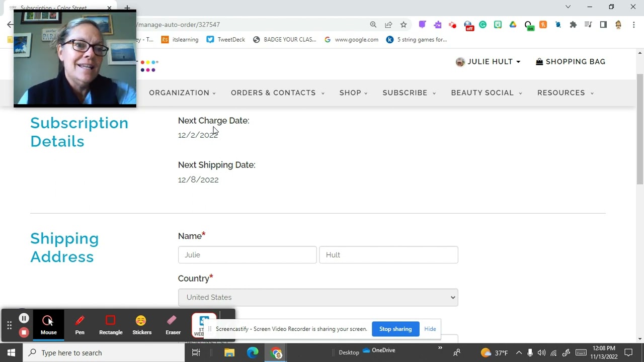644x362 pixels.
Task: Open the Country dropdown showing United States
Action: tap(318, 297)
